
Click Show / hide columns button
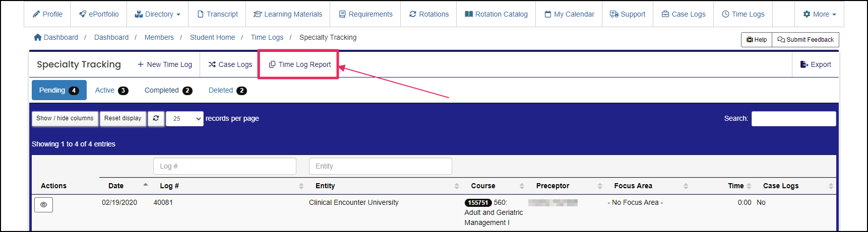pyautogui.click(x=65, y=118)
